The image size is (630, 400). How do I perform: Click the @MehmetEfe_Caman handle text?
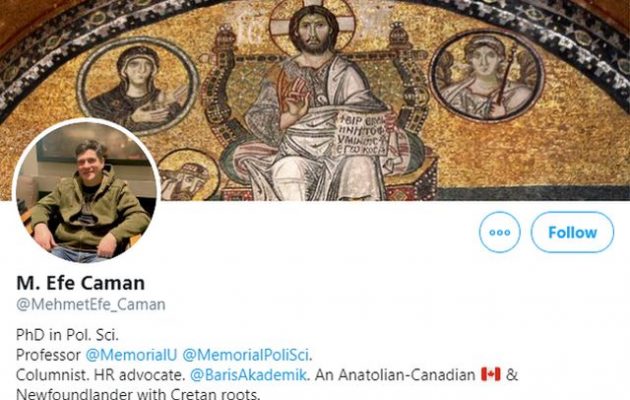91,304
